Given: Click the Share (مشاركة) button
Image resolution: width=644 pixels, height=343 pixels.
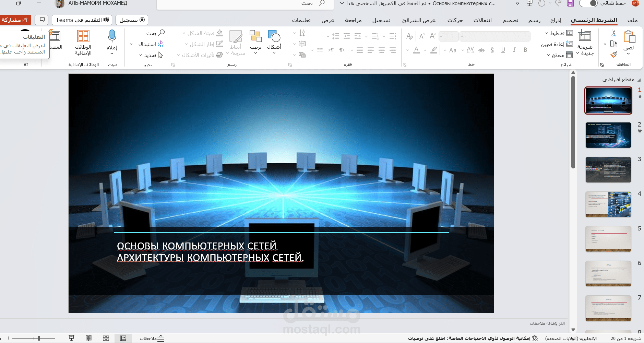Looking at the screenshot, I should coord(15,20).
